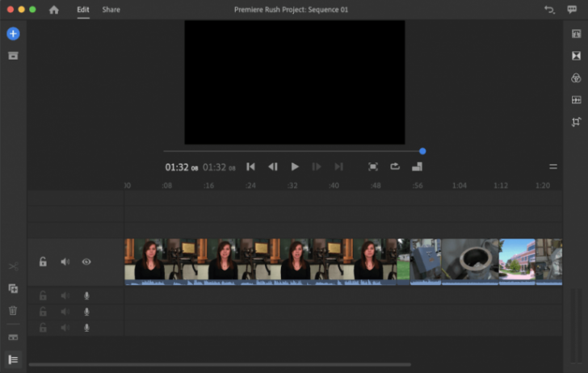Go to the Home screen icon
588x373 pixels.
[x=54, y=10]
